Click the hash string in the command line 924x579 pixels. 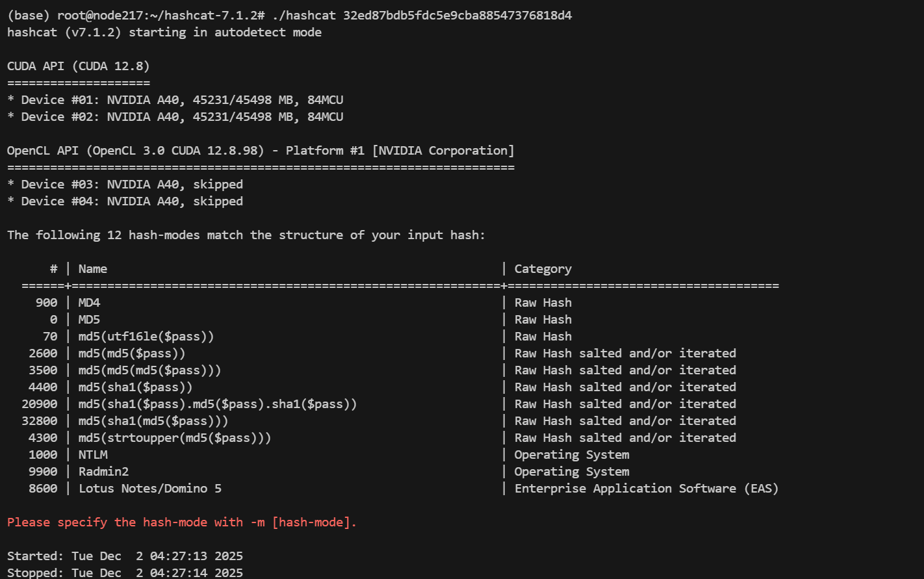457,15
